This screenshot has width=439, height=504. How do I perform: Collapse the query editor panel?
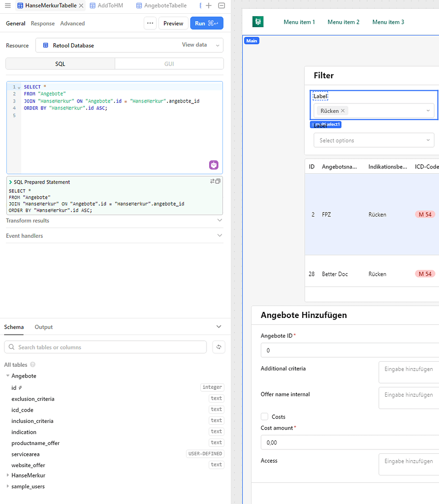[x=221, y=5]
